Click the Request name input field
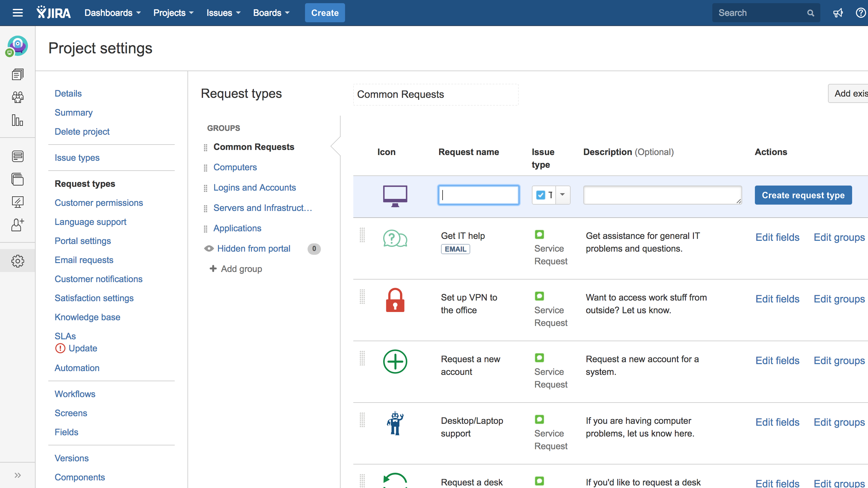Image resolution: width=868 pixels, height=488 pixels. tap(478, 195)
